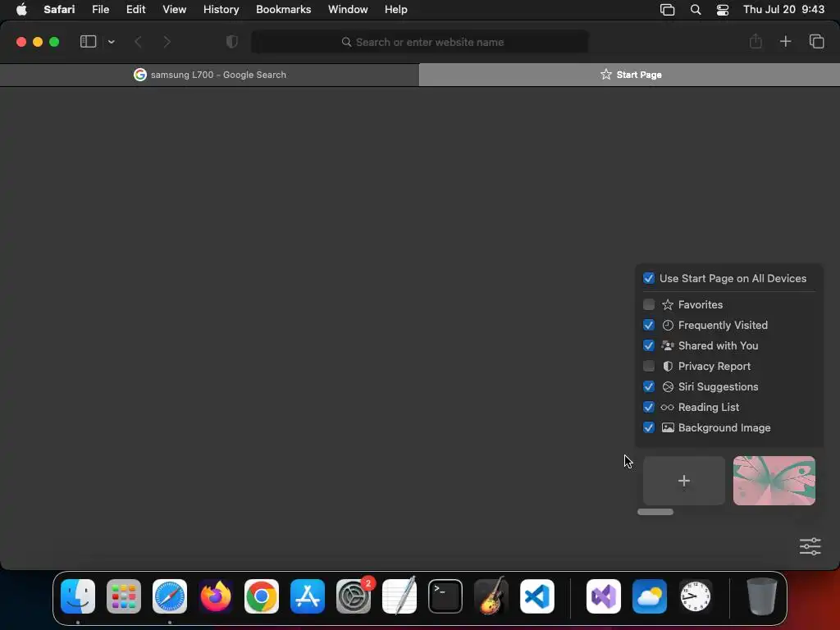Image resolution: width=840 pixels, height=630 pixels.
Task: Click the Safari compass Dock icon
Action: click(170, 596)
